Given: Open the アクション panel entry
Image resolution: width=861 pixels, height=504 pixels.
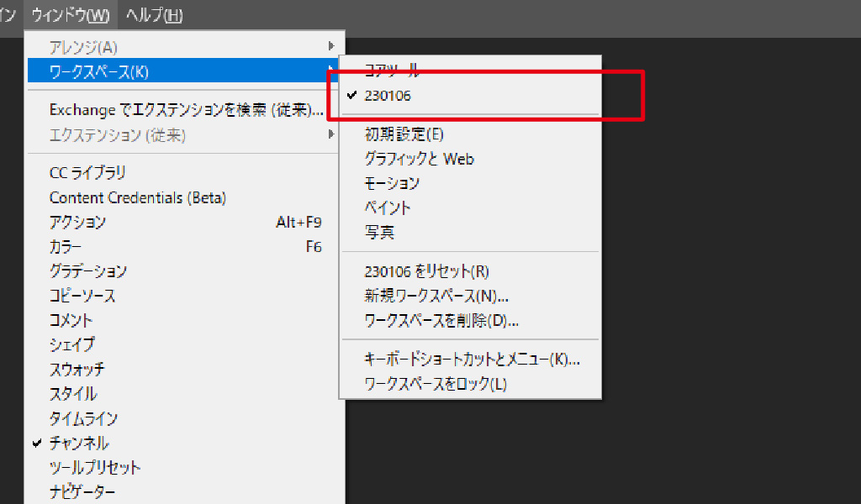Looking at the screenshot, I should [77, 223].
